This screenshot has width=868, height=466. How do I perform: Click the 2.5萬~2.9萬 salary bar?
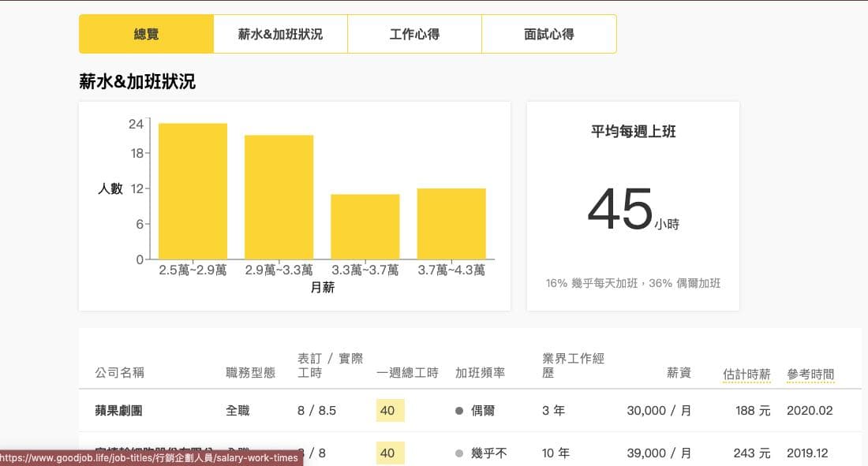[x=193, y=191]
